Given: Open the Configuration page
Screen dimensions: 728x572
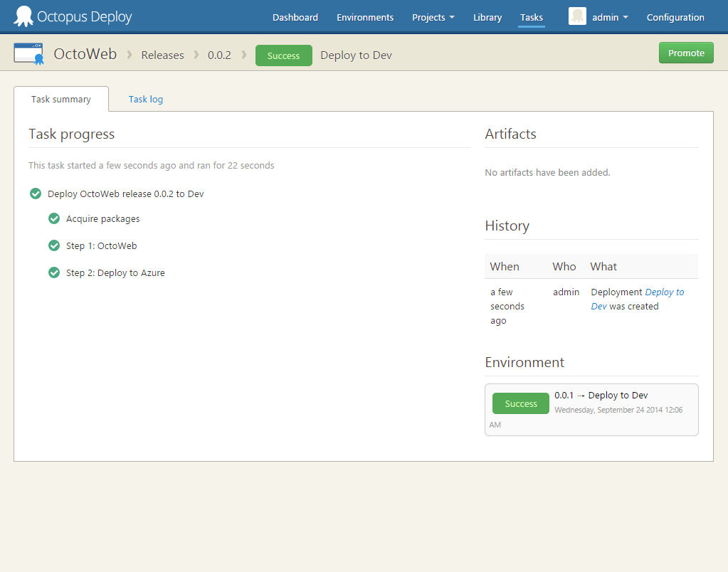Looking at the screenshot, I should click(675, 17).
